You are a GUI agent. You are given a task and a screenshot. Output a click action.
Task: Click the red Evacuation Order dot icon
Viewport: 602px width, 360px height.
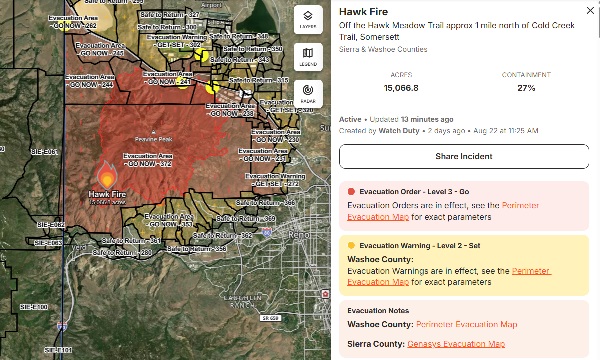[351, 192]
